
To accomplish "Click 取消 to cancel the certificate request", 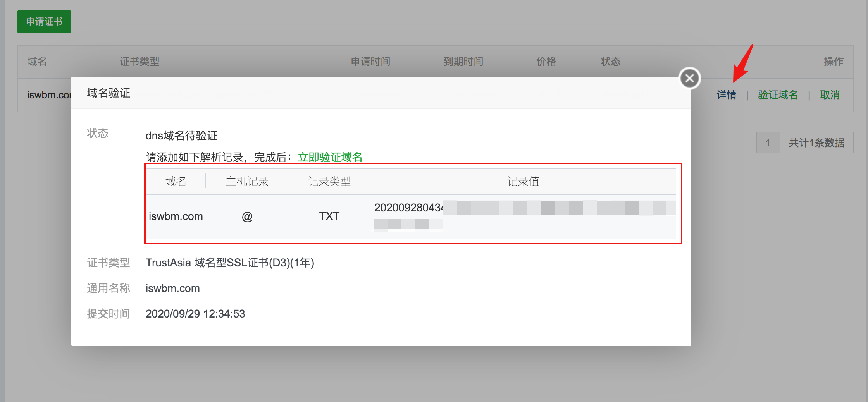I will click(x=830, y=95).
